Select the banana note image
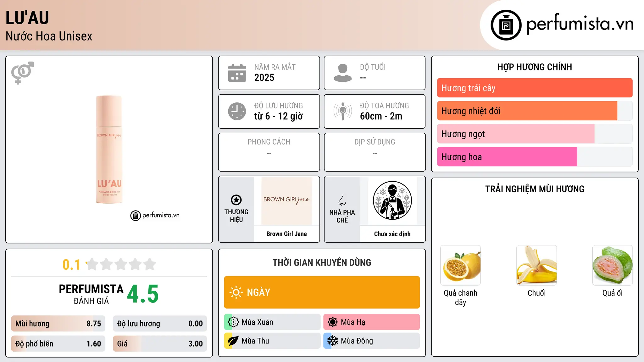 click(536, 265)
